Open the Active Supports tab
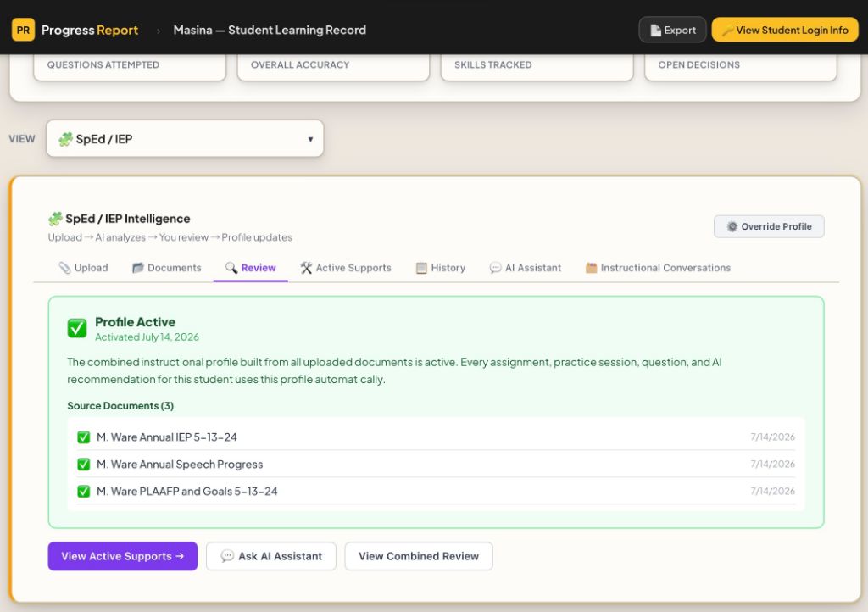This screenshot has width=868, height=612. 346,268
